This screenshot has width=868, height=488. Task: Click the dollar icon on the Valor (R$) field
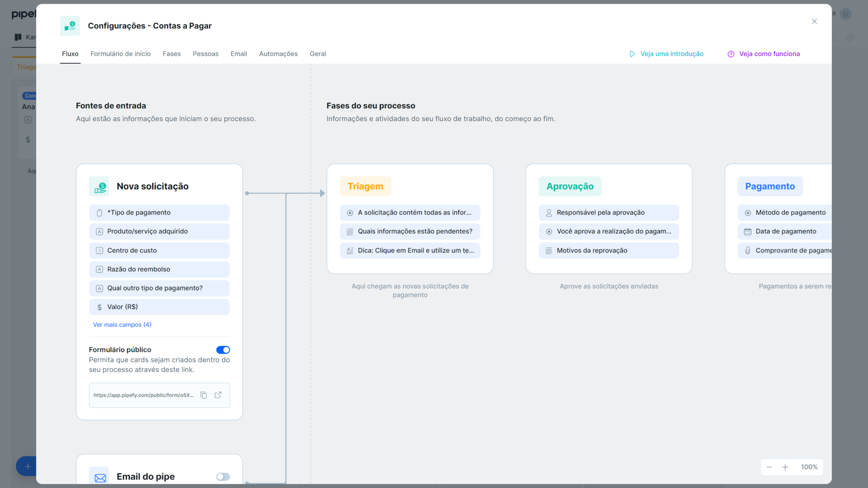coord(99,307)
